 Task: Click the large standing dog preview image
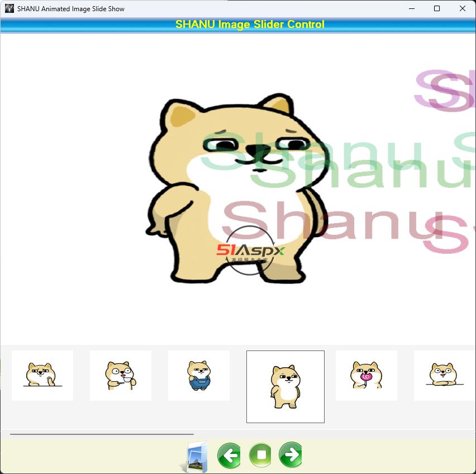click(238, 189)
